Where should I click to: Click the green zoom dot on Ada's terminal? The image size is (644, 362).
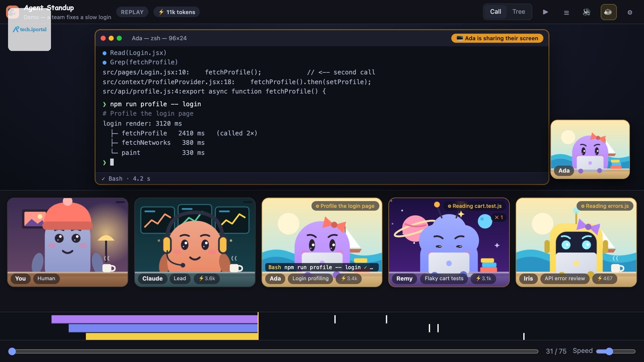(x=119, y=38)
